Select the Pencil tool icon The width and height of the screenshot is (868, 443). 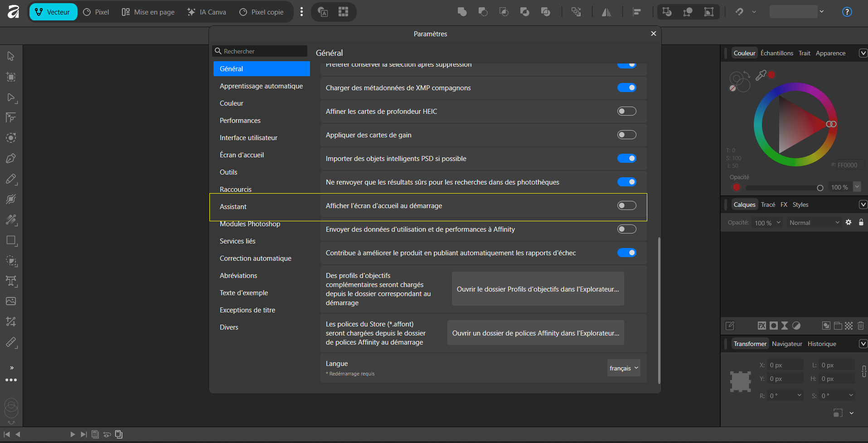pos(11,179)
